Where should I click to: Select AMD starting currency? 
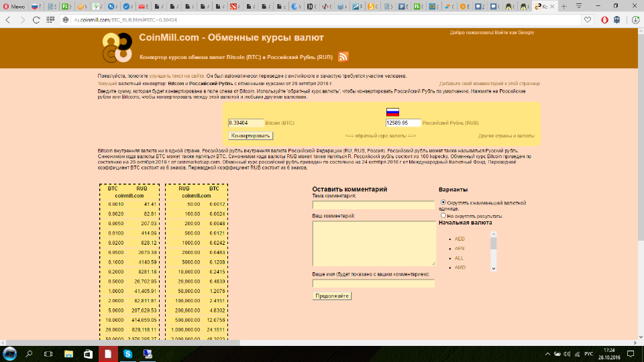point(460,267)
